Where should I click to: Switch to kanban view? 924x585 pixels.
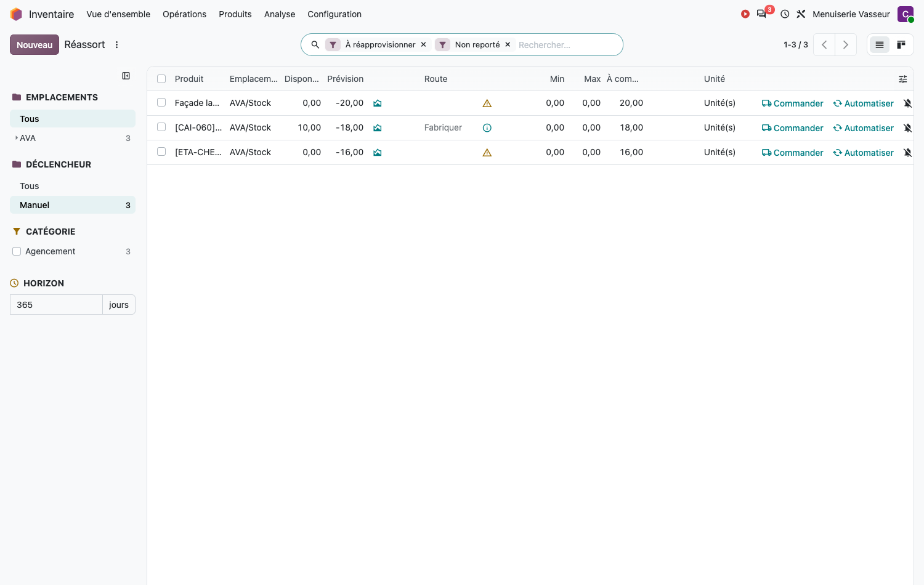(x=901, y=45)
